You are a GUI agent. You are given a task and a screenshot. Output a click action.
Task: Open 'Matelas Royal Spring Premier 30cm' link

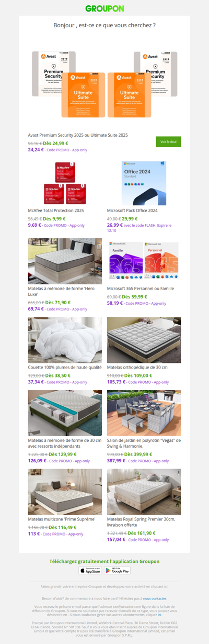141,523
